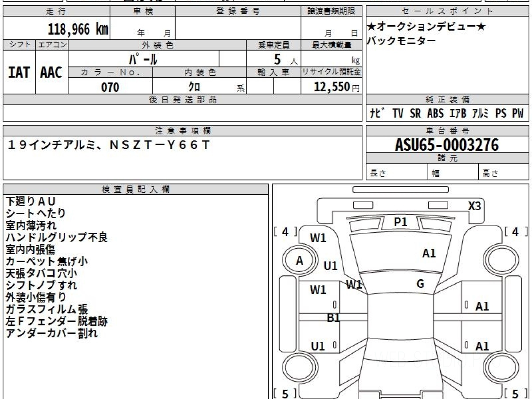Viewport: 532px width, 399px height.
Task: Select the 登録番号 header
Action: point(238,12)
